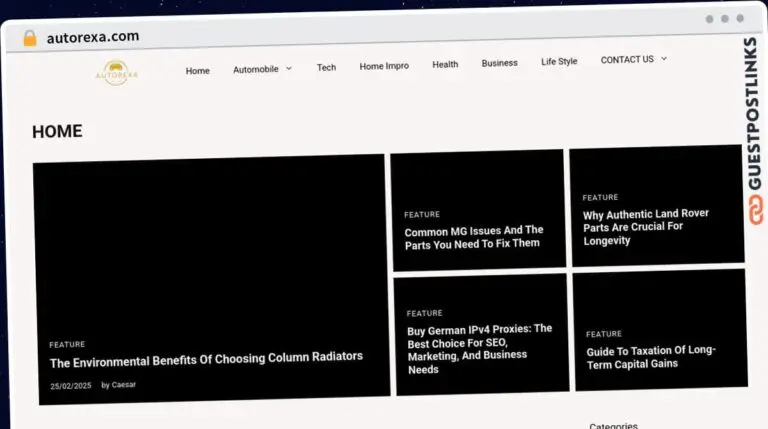768x429 pixels.
Task: Expand the Automobile dropdown chevron
Action: click(289, 69)
